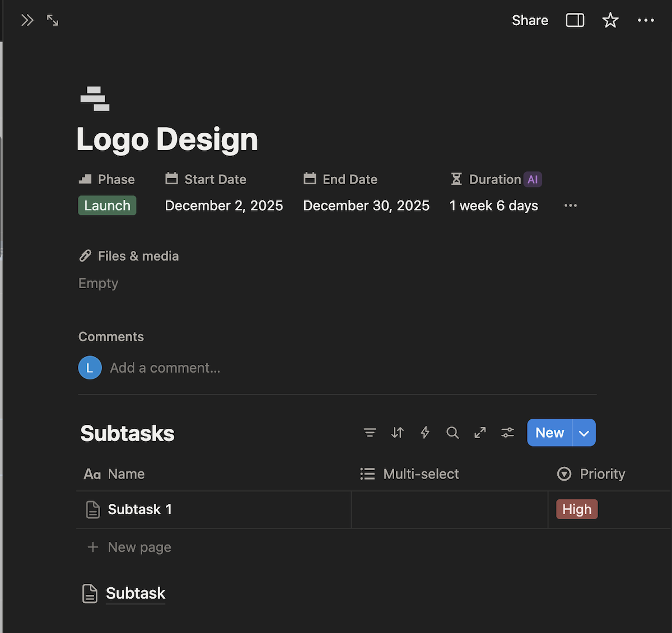This screenshot has width=672, height=633.
Task: Create an entry with the New button
Action: coord(549,433)
